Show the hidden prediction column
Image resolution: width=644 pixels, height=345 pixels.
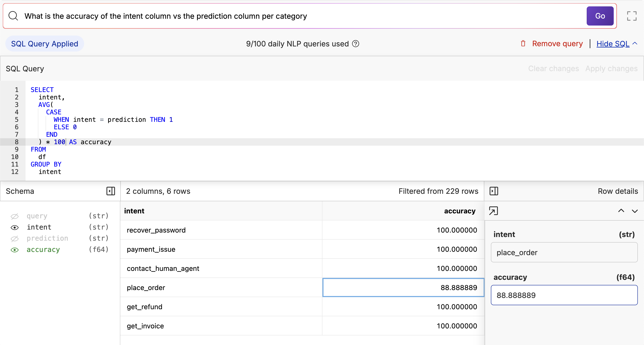15,239
